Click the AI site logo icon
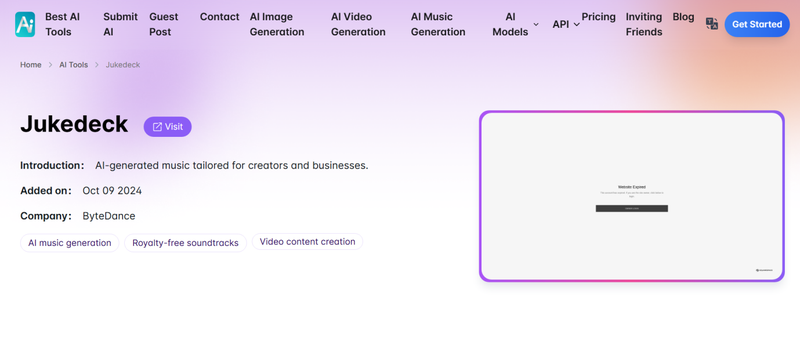 [25, 25]
